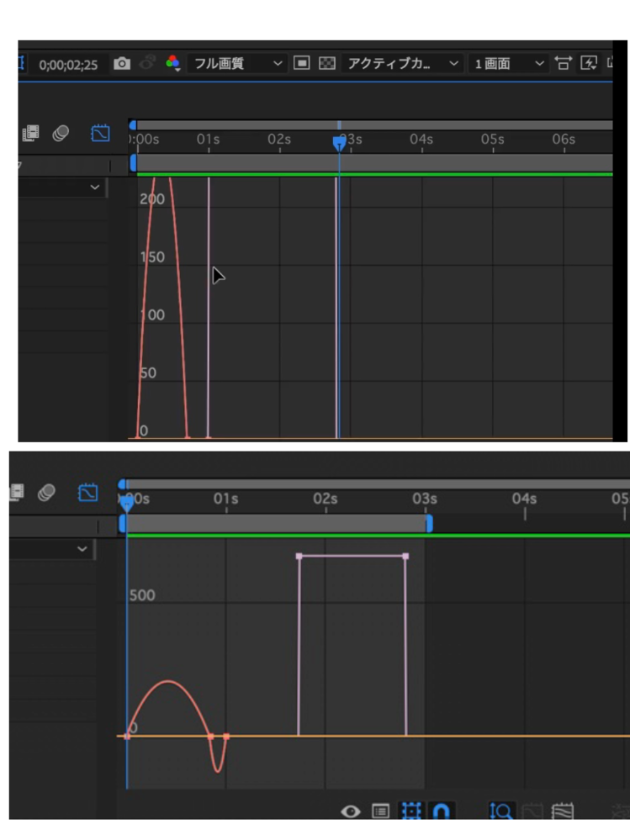Toggle the transform box for selected keyframes

[x=410, y=811]
